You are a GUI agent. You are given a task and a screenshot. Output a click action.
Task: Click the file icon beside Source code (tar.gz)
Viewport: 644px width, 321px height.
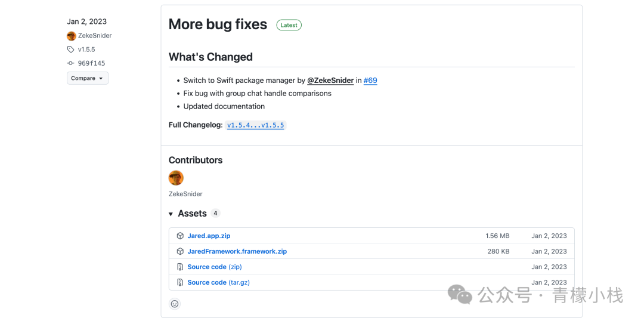click(180, 282)
